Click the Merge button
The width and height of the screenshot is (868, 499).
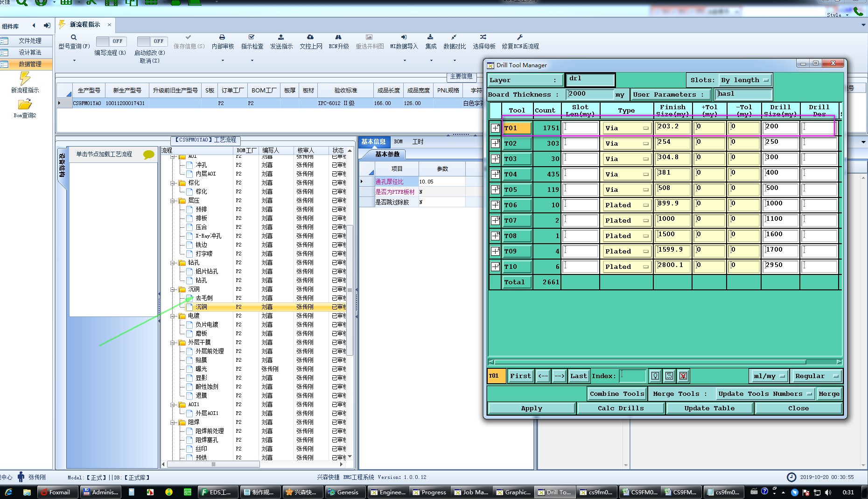click(829, 394)
